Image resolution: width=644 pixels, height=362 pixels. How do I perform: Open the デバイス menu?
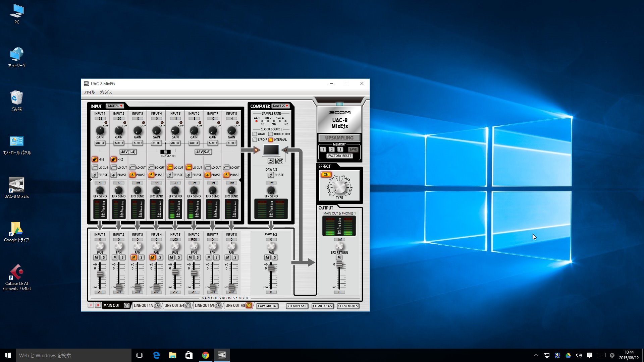click(x=106, y=93)
